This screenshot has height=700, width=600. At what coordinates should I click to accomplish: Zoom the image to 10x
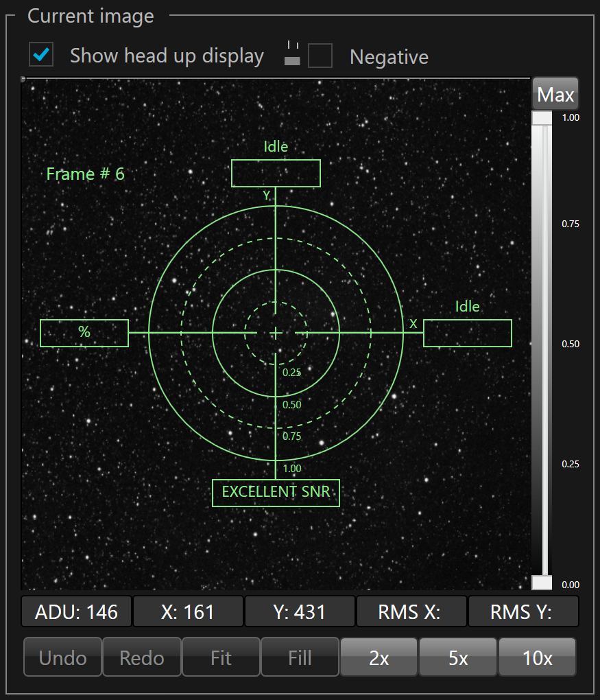[537, 657]
